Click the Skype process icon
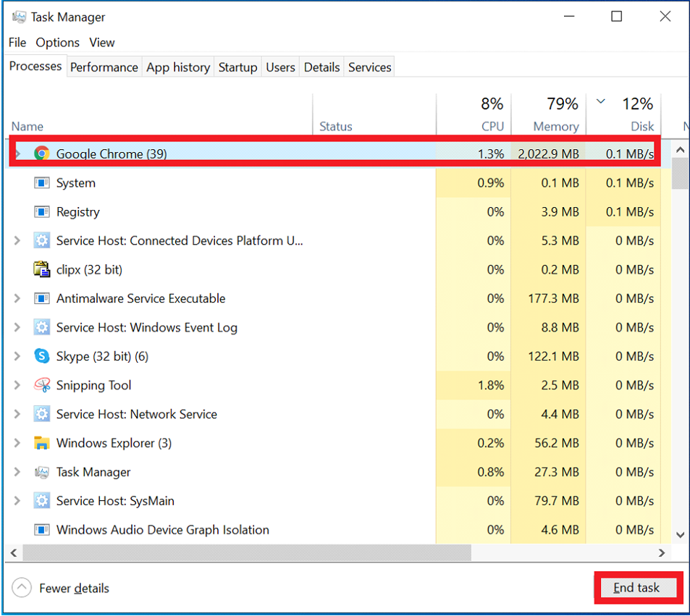Viewport: 690px width, 616px height. pyautogui.click(x=41, y=356)
